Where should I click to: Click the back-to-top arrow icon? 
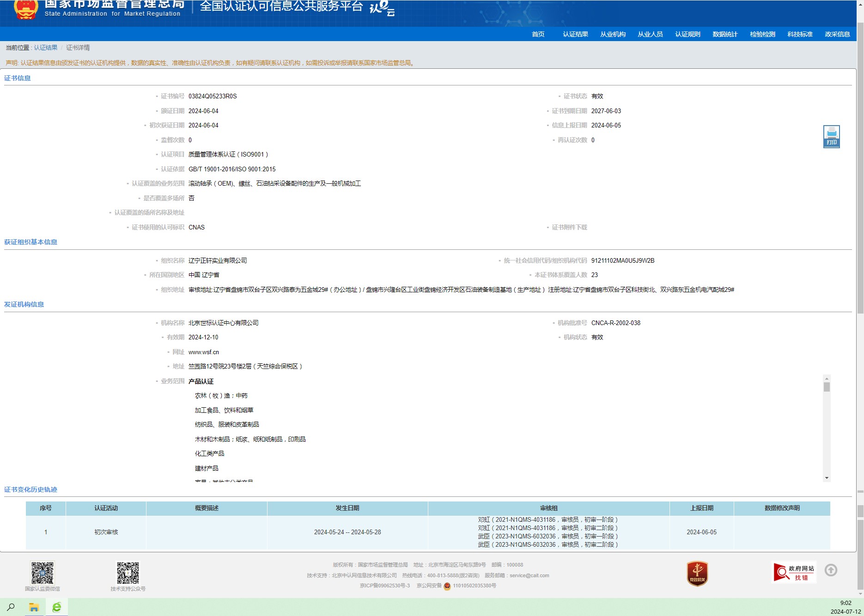[x=831, y=570]
